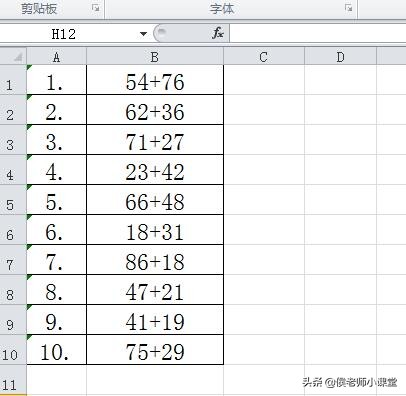Click cell containing "5."
406x396 pixels.
57,200
